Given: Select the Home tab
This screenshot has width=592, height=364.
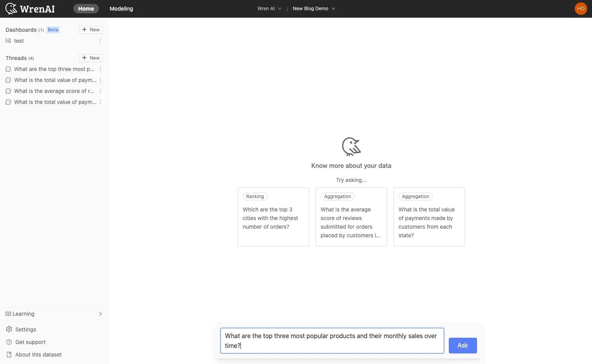Looking at the screenshot, I should coord(86,9).
